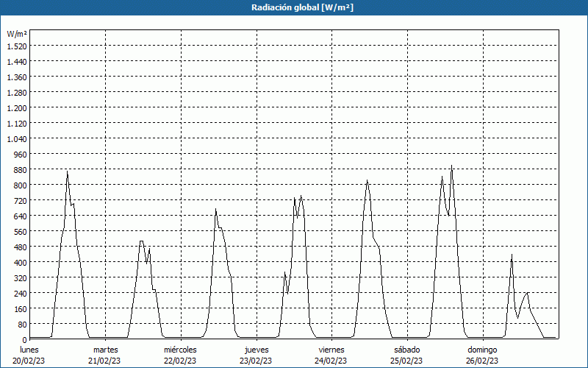The image size is (588, 368).
Task: Click the '480' y-axis value
Action: click(x=21, y=247)
